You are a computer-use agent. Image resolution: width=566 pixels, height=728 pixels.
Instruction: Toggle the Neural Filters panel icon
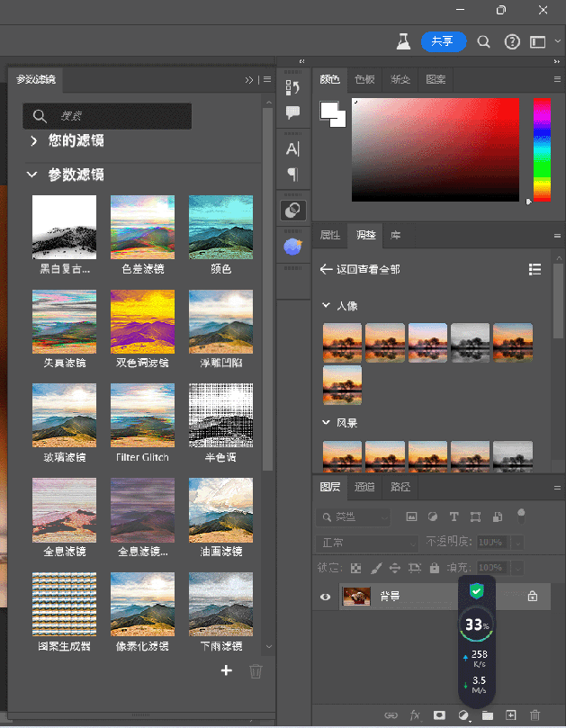pos(292,211)
